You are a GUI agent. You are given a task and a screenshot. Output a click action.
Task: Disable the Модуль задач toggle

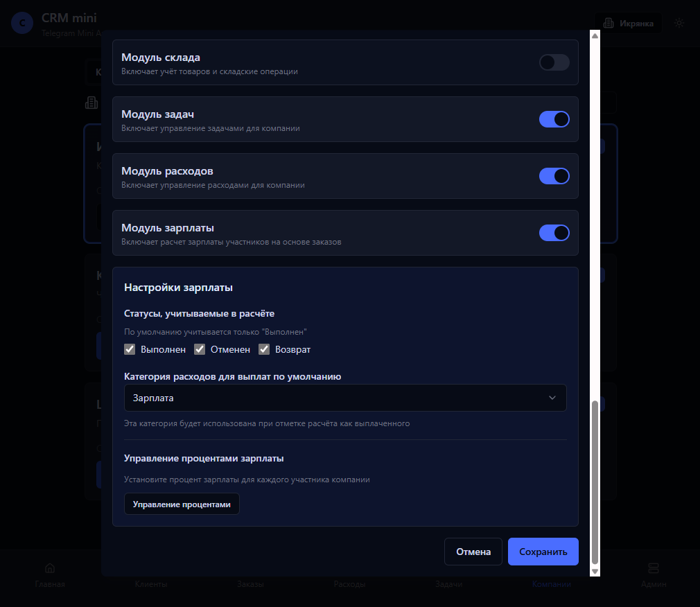tap(554, 119)
